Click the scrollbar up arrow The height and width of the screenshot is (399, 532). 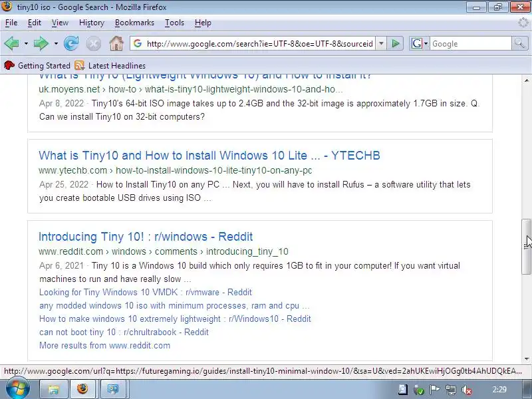click(527, 80)
